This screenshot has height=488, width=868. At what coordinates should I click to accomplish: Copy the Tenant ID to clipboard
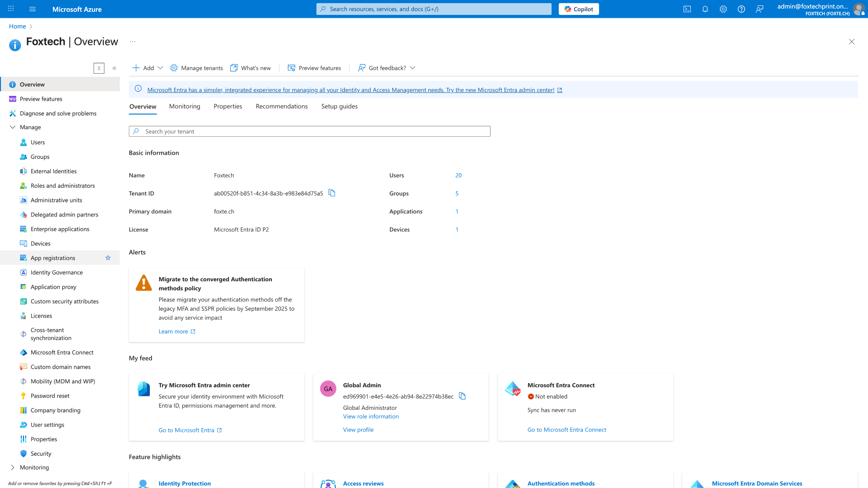(332, 193)
